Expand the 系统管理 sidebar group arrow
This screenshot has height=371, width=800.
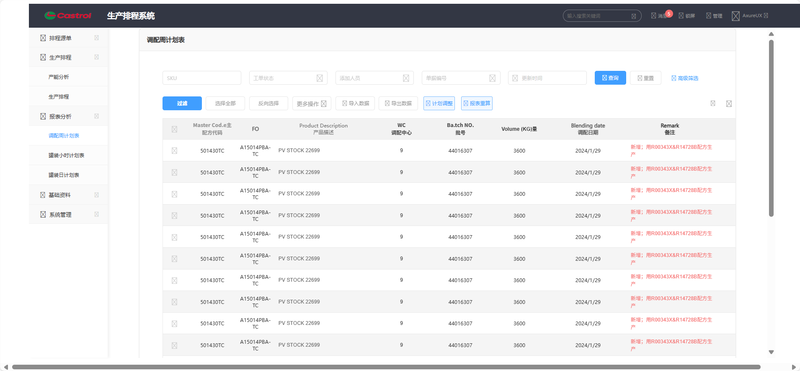click(x=96, y=214)
